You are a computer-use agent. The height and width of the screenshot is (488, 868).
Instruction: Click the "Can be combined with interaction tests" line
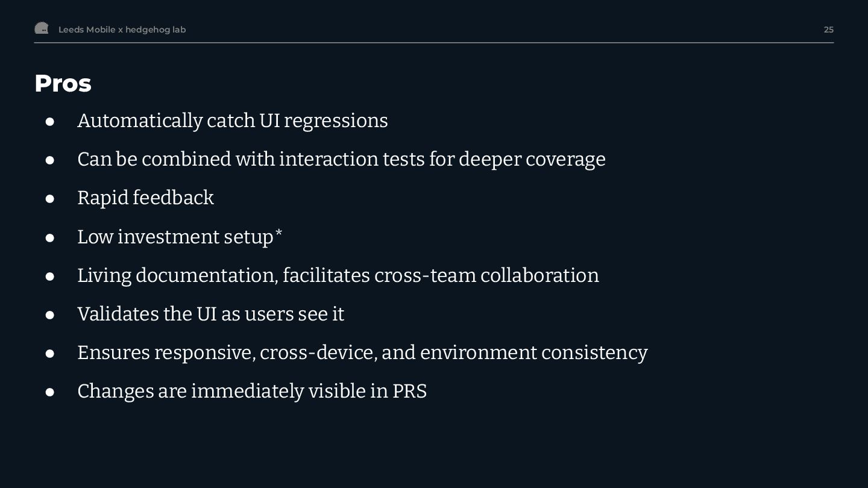pyautogui.click(x=341, y=159)
